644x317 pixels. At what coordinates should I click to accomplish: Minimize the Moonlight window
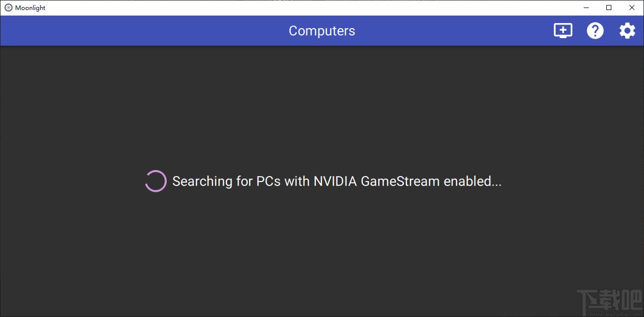click(586, 8)
